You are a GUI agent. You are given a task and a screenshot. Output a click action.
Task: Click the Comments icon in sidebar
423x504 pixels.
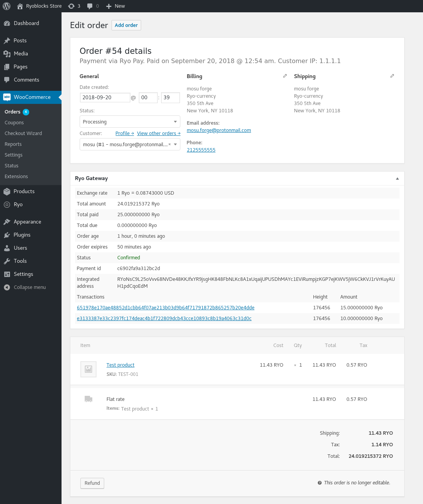pyautogui.click(x=7, y=80)
